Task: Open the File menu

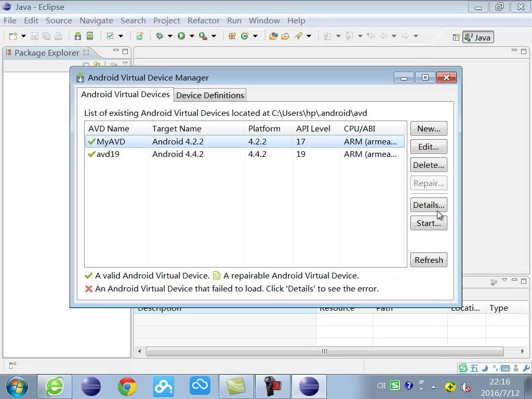Action: 10,21
